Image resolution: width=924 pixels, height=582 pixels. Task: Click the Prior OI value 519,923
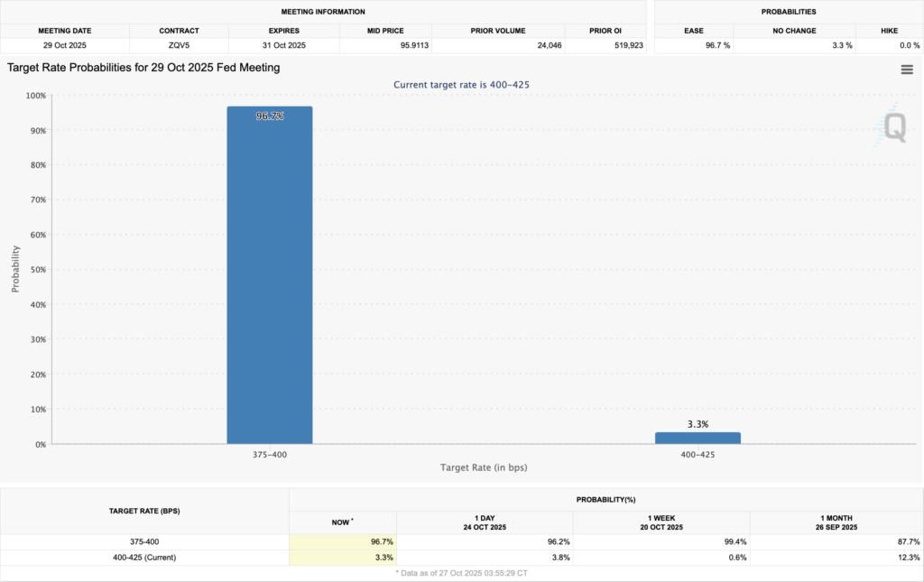[599, 44]
